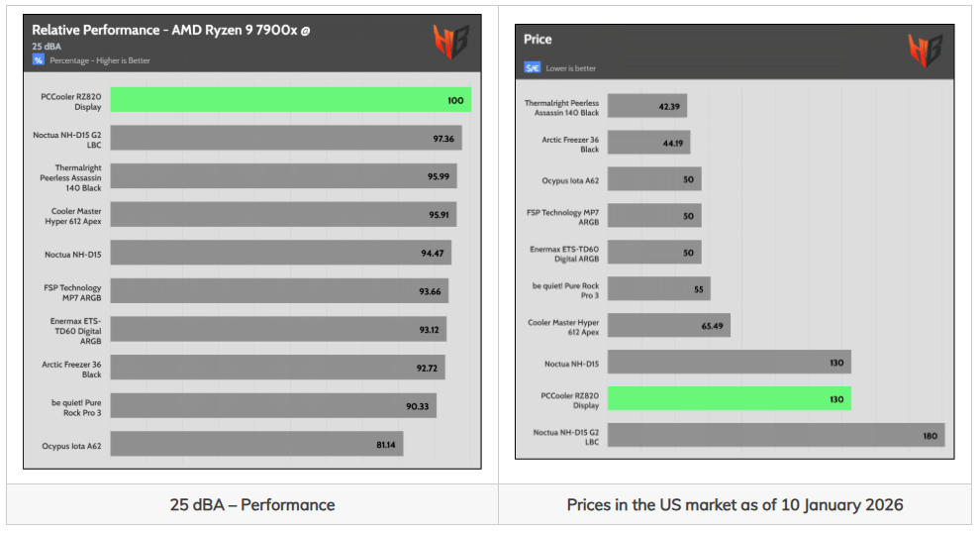Click the Noctua NH-D15 G2 LBC 97.36 bar
This screenshot has height=534, width=980.
coord(286,138)
